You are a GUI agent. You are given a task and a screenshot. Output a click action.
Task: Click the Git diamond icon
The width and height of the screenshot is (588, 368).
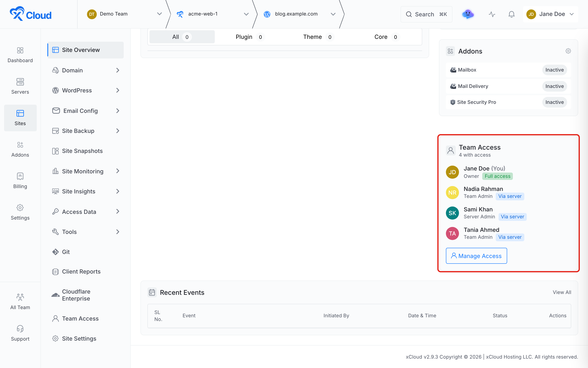coord(55,252)
